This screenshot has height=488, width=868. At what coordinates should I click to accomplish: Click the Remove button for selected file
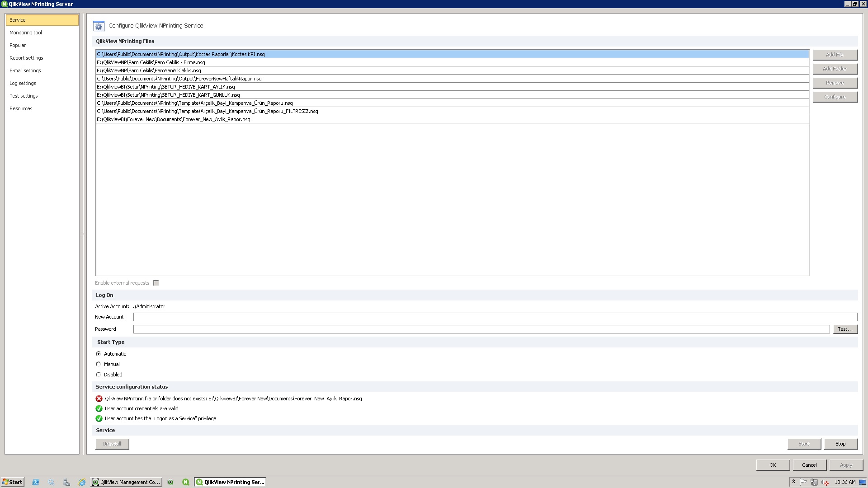pyautogui.click(x=835, y=82)
